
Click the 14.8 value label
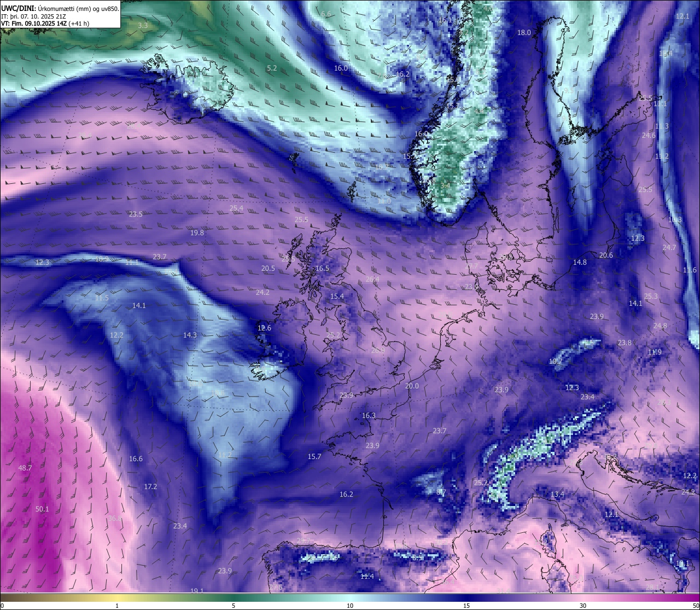580,262
